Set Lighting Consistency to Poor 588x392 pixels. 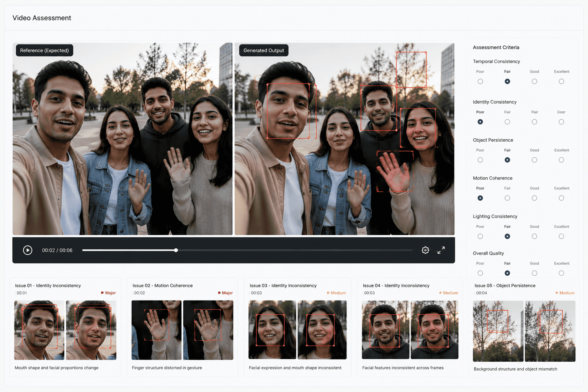[x=480, y=236]
